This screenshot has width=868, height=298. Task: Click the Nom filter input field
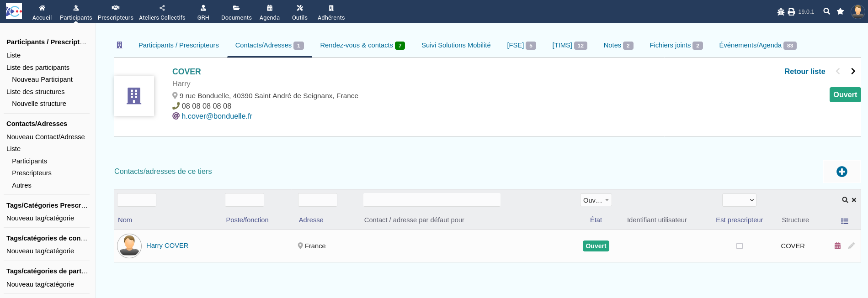pos(137,200)
